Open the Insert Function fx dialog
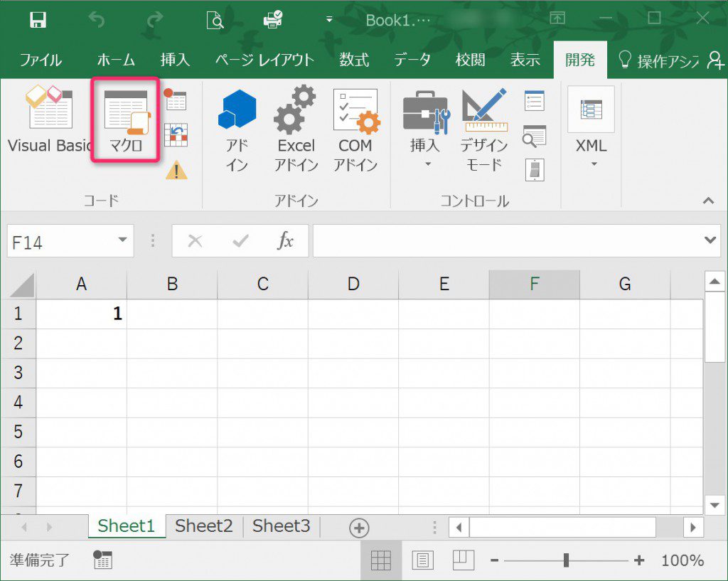This screenshot has height=581, width=728. pos(285,240)
